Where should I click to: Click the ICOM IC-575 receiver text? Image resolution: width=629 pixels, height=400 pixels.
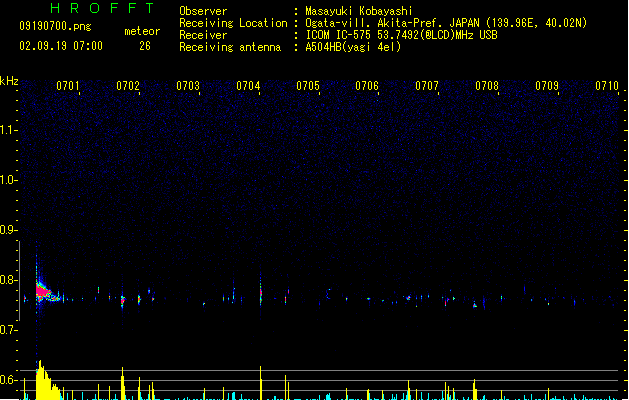pos(401,35)
